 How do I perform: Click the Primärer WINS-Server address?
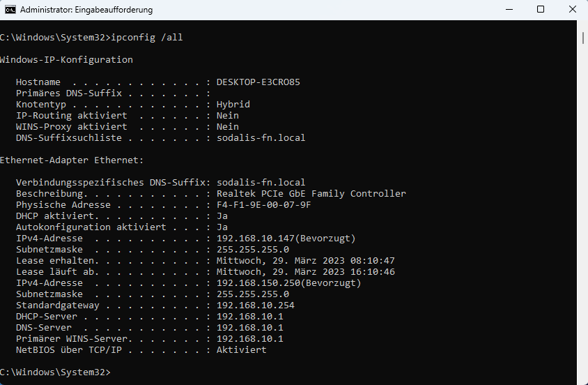pyautogui.click(x=249, y=339)
